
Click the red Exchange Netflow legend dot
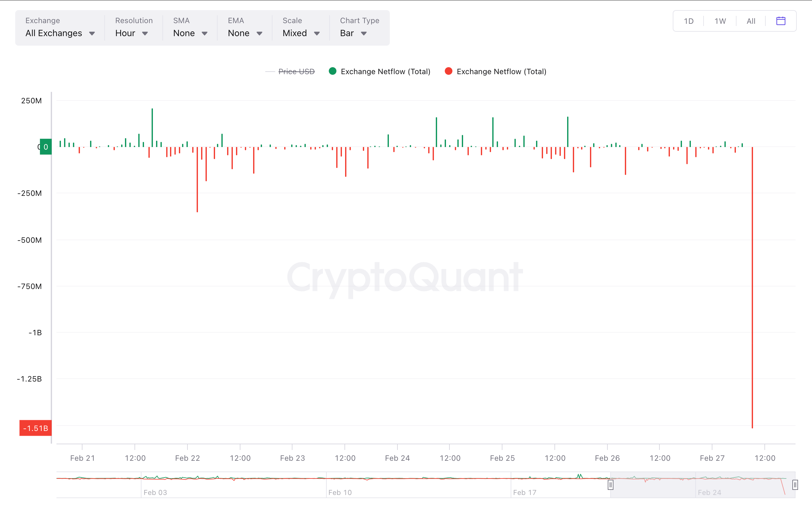pyautogui.click(x=448, y=71)
